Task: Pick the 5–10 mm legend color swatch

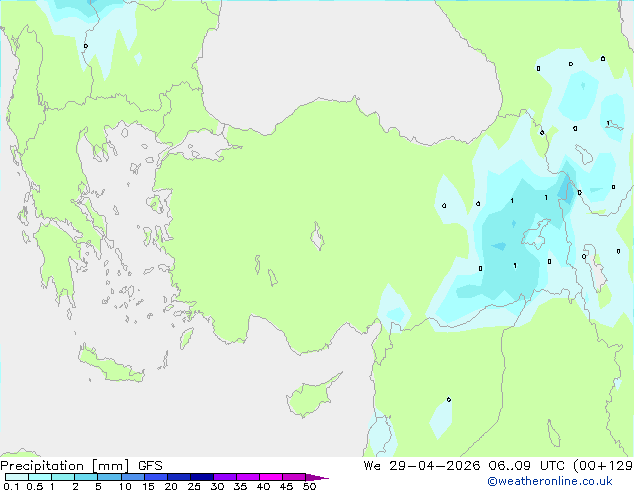Action: click(x=109, y=477)
